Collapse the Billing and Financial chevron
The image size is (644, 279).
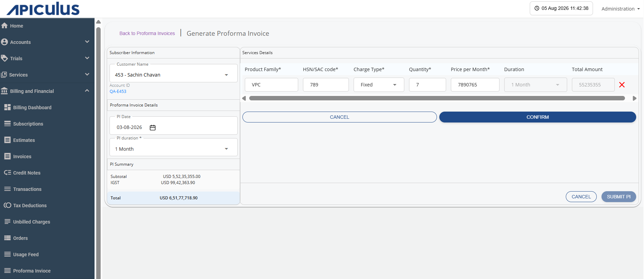[x=87, y=91]
